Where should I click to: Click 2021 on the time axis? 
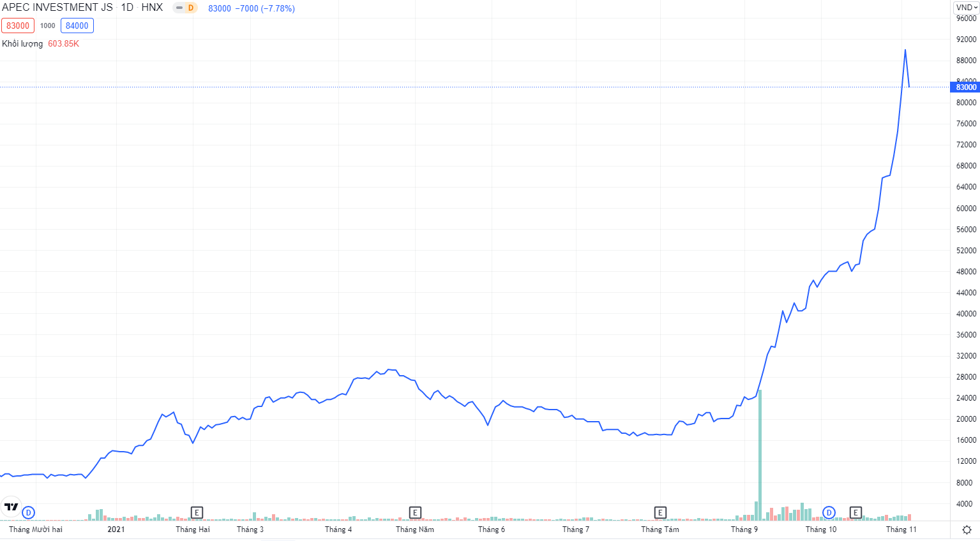point(116,530)
